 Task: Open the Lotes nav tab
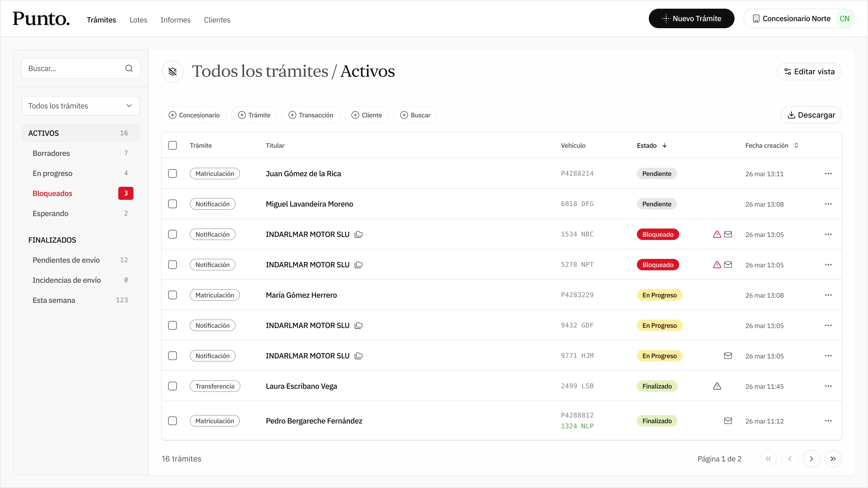[139, 20]
